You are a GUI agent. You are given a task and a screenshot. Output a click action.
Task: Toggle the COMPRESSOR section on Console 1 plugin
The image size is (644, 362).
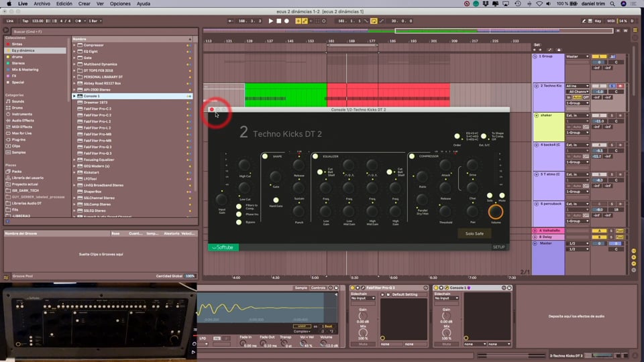tap(411, 156)
